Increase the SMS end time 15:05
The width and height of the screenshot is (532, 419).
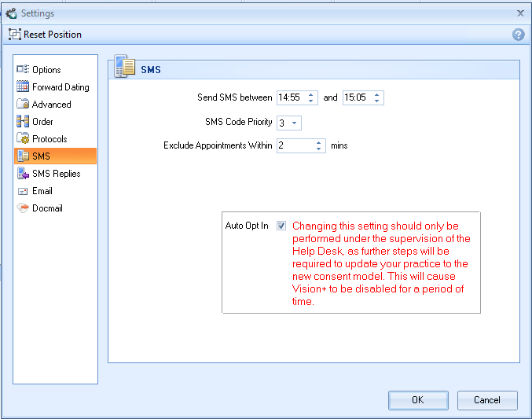coord(376,95)
